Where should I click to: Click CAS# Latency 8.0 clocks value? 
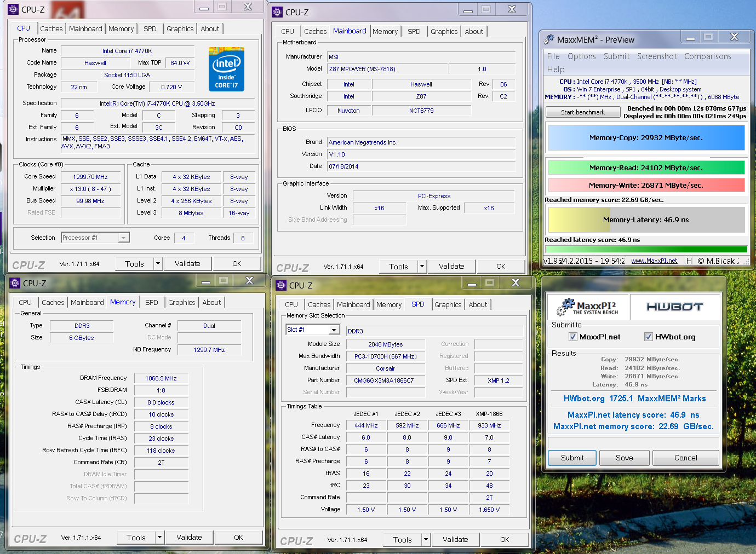point(161,402)
